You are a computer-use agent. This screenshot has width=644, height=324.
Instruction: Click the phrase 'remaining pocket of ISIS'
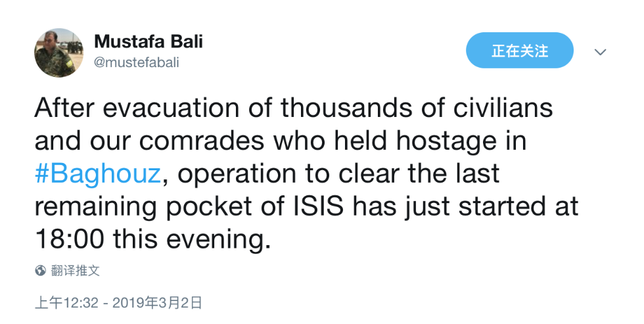point(189,206)
